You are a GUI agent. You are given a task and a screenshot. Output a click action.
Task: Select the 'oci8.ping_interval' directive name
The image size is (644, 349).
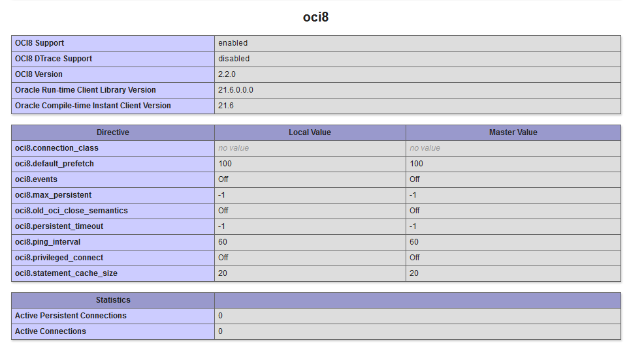[x=48, y=242]
